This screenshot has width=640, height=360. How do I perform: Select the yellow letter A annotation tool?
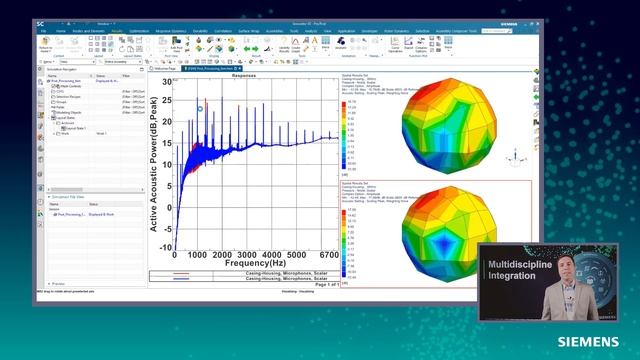click(315, 40)
